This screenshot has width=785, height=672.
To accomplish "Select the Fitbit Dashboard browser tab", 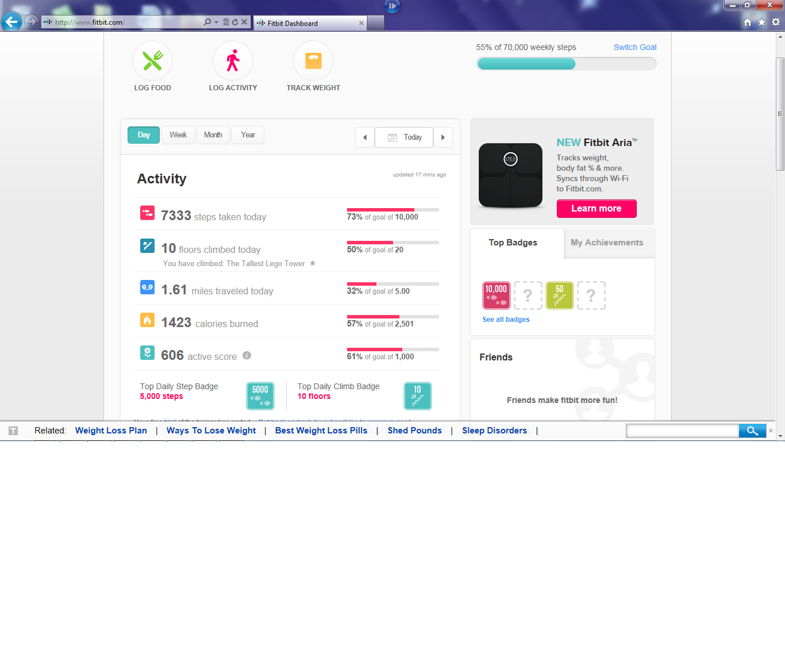I will pyautogui.click(x=310, y=23).
